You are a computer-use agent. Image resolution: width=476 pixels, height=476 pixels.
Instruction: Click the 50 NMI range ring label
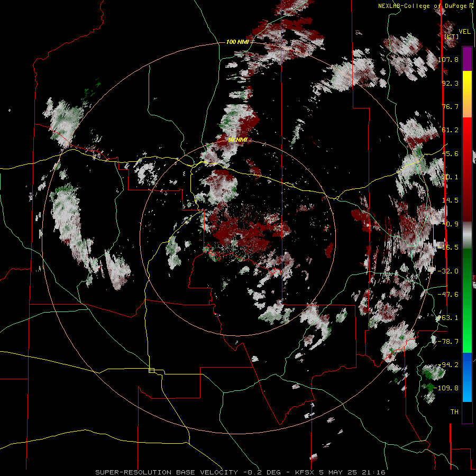tap(237, 140)
